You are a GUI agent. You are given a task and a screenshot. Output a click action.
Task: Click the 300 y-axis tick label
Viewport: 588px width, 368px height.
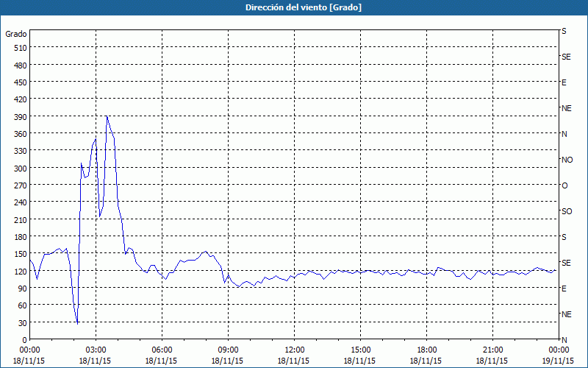[21, 169]
